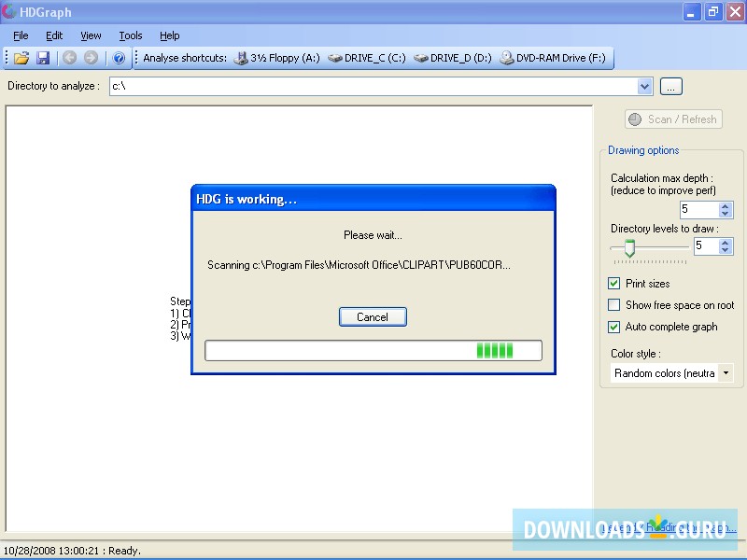Click the "HDG is working..." dialog title
747x560 pixels.
[247, 199]
